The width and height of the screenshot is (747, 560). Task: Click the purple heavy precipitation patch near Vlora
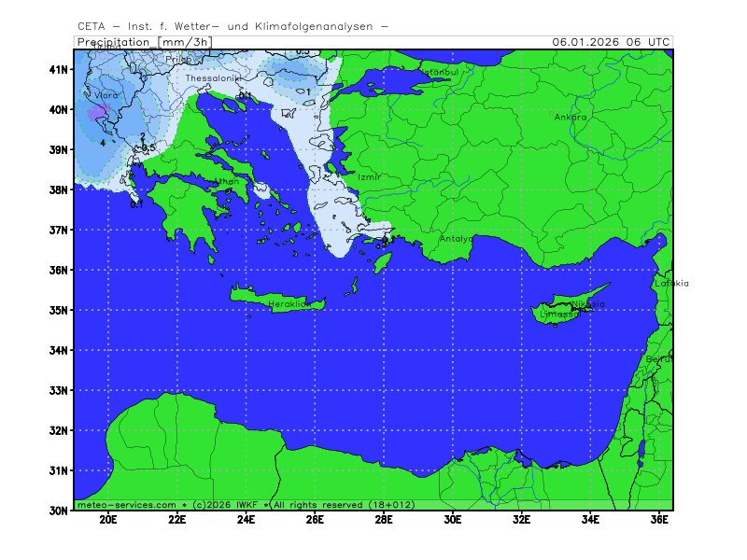(96, 114)
